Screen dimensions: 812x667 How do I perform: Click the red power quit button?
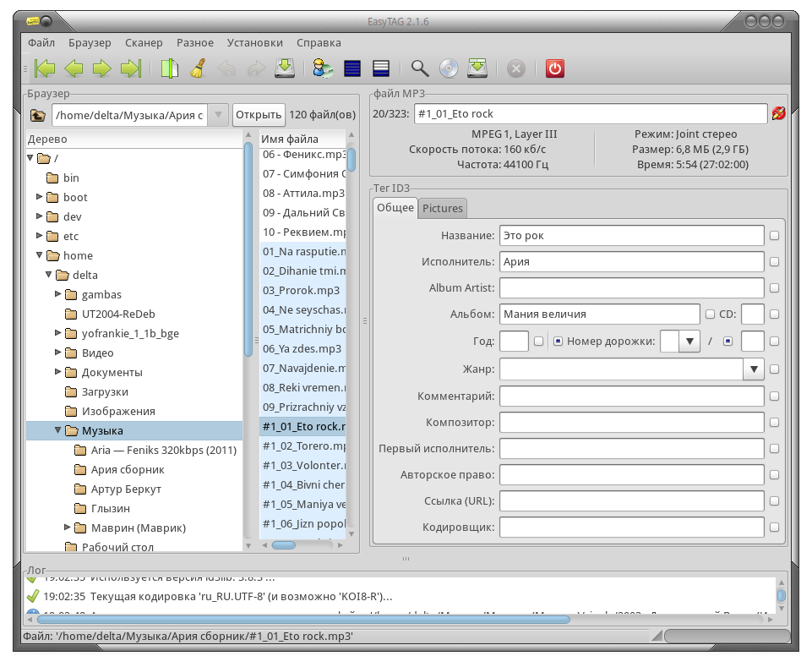[554, 69]
